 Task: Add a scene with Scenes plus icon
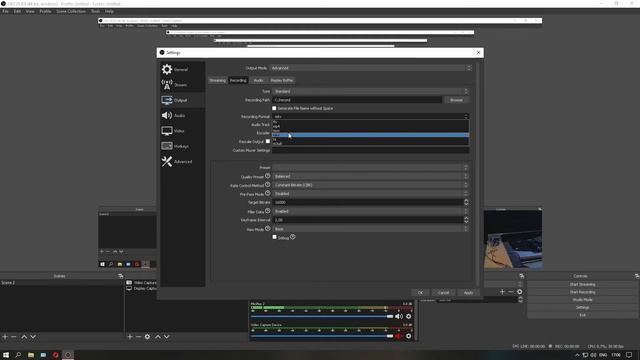click(5, 337)
